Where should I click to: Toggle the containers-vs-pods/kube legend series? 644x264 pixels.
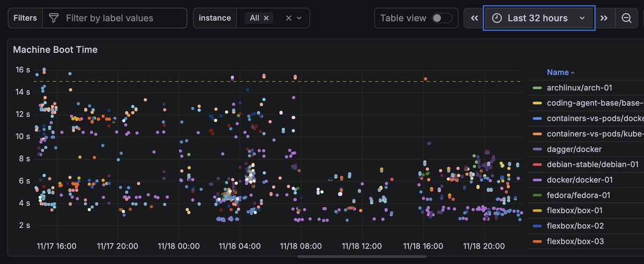click(x=595, y=134)
